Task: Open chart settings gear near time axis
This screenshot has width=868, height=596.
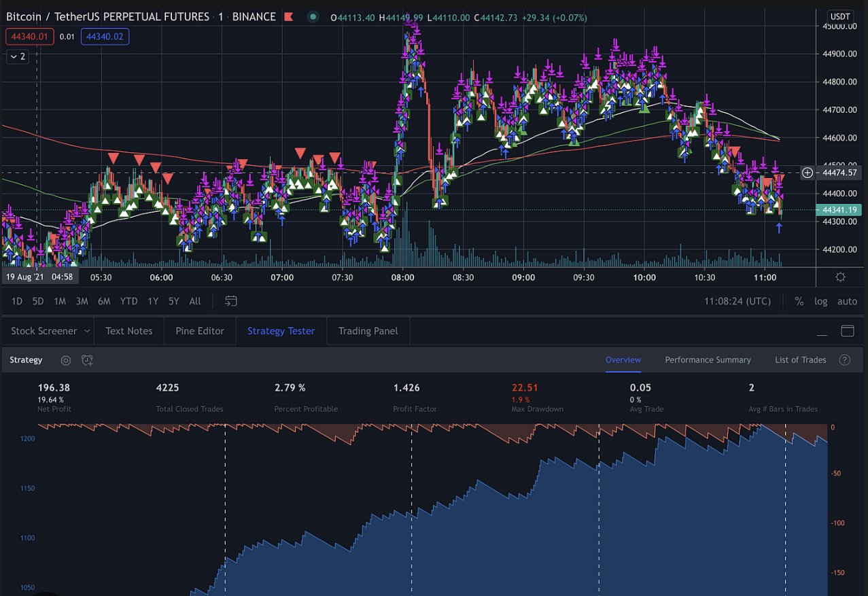Action: tap(841, 277)
